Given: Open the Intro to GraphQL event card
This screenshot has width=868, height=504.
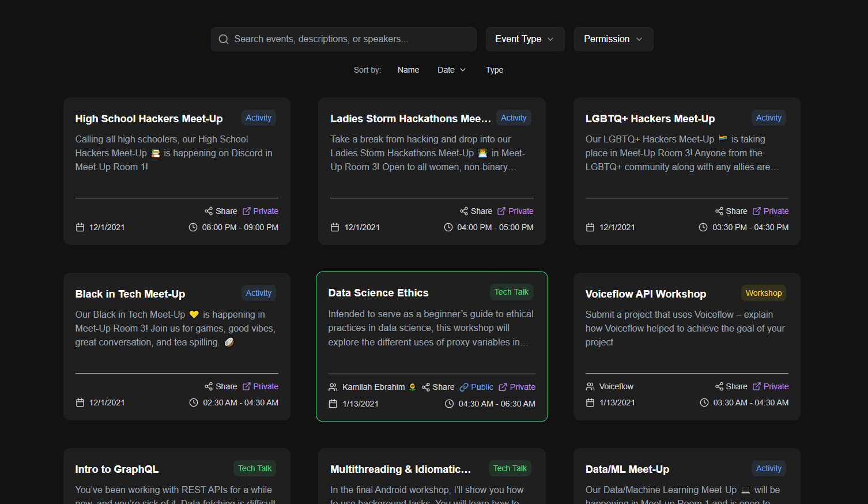Looking at the screenshot, I should point(117,469).
